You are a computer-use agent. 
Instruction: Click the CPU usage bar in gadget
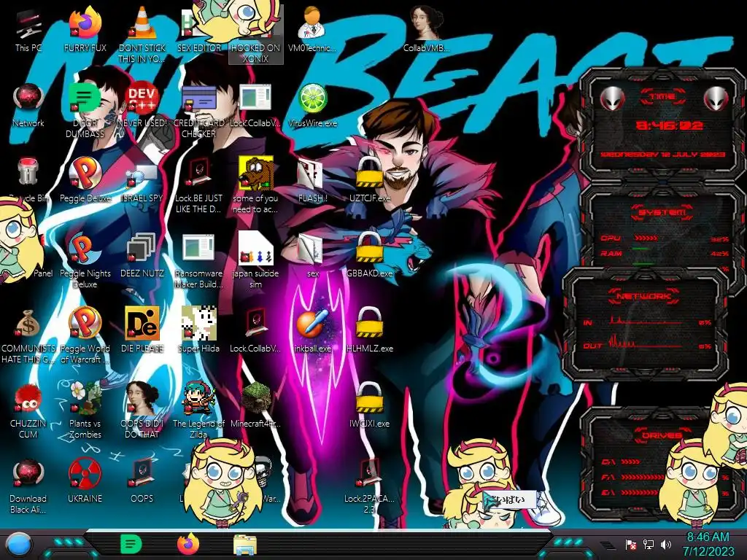[646, 238]
